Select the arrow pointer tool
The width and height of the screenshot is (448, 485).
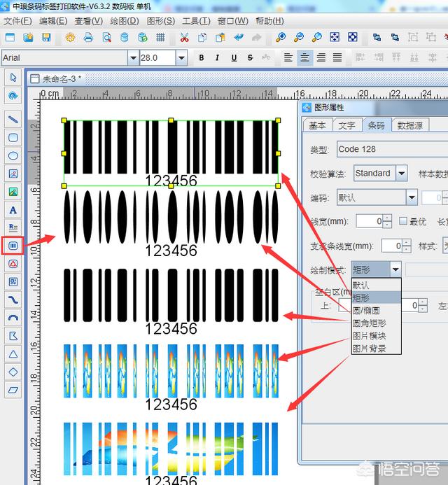(x=13, y=77)
